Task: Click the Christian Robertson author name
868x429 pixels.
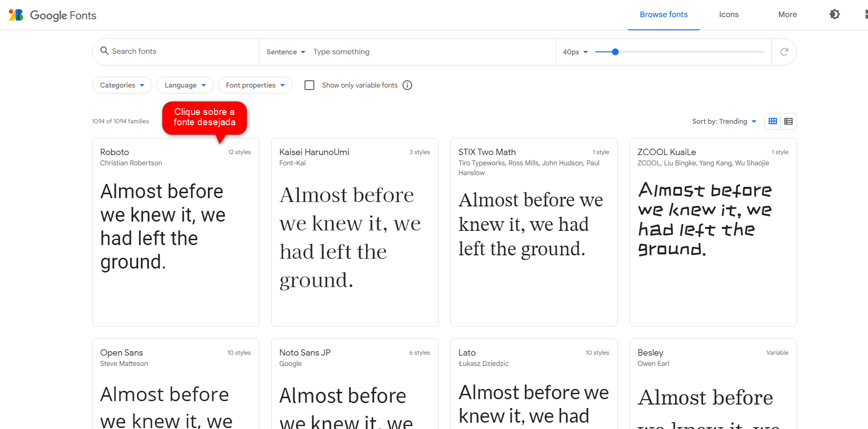Action: [x=131, y=163]
